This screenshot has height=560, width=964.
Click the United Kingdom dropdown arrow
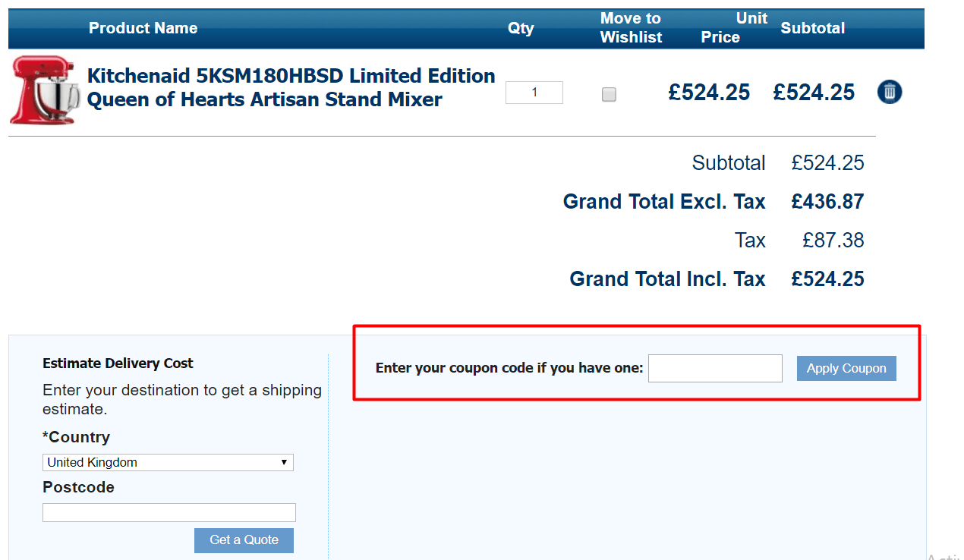285,462
